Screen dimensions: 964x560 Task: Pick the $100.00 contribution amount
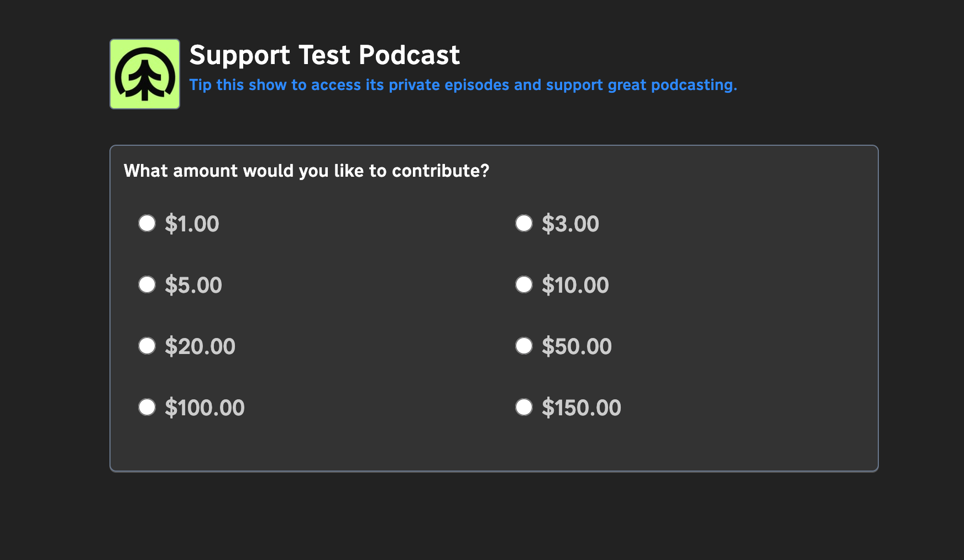pos(146,407)
